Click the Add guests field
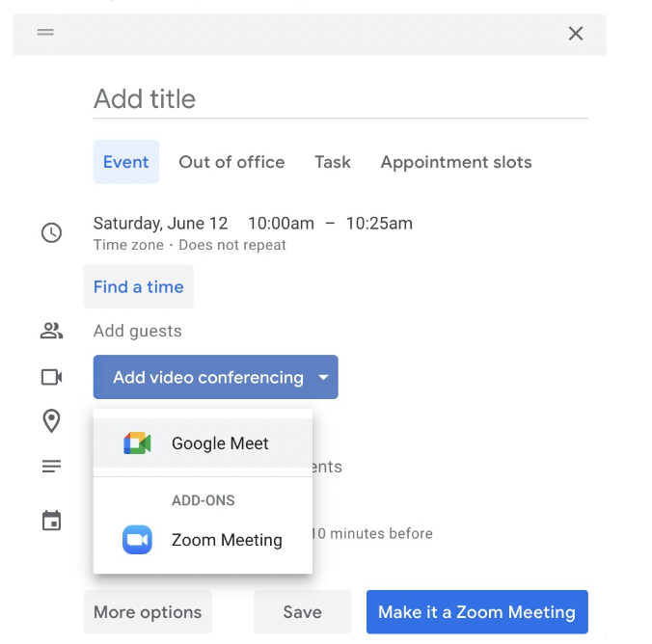652x644 pixels. click(138, 331)
